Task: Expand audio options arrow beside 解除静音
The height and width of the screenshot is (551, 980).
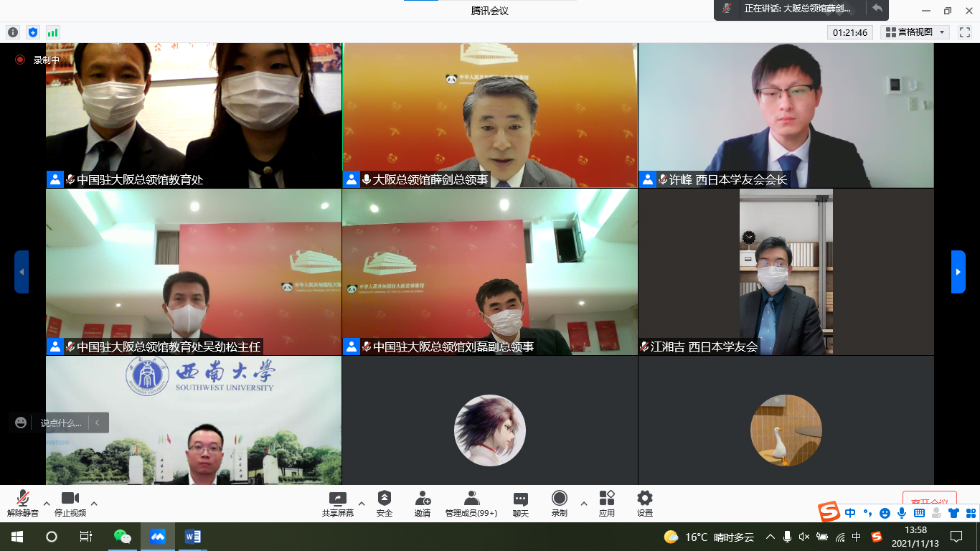Action: point(47,503)
